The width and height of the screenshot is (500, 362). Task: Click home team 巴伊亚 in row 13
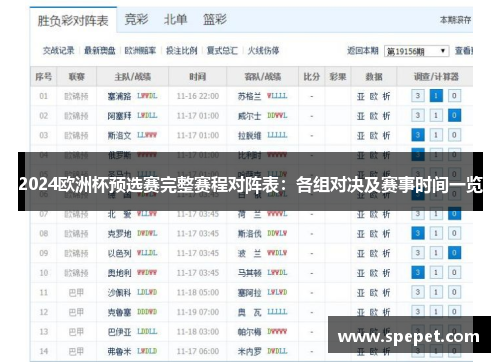click(x=119, y=332)
